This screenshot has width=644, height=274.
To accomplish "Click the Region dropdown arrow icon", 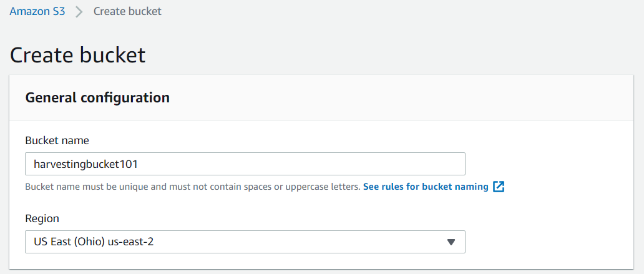I will [x=451, y=242].
